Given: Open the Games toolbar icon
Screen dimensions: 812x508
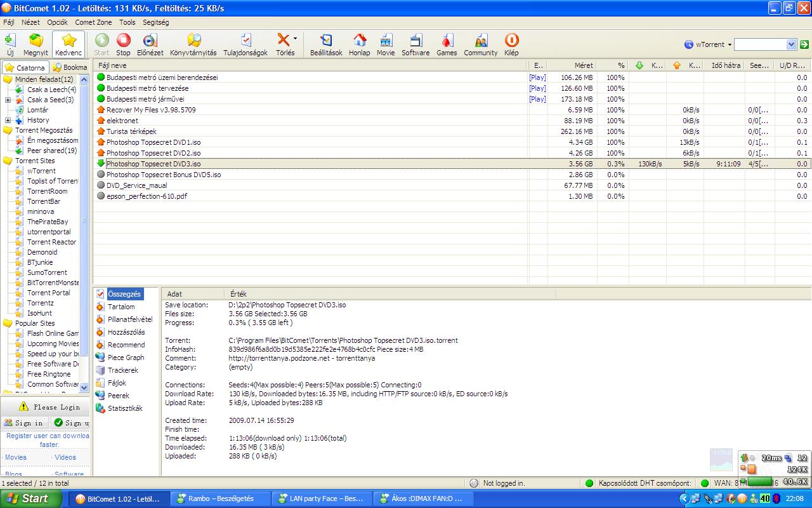Looking at the screenshot, I should [x=447, y=44].
